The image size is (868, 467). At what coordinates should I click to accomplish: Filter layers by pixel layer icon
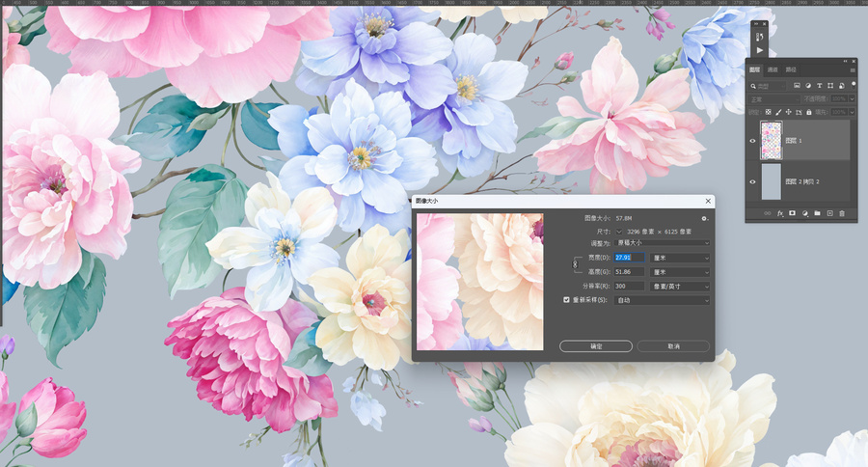point(797,85)
